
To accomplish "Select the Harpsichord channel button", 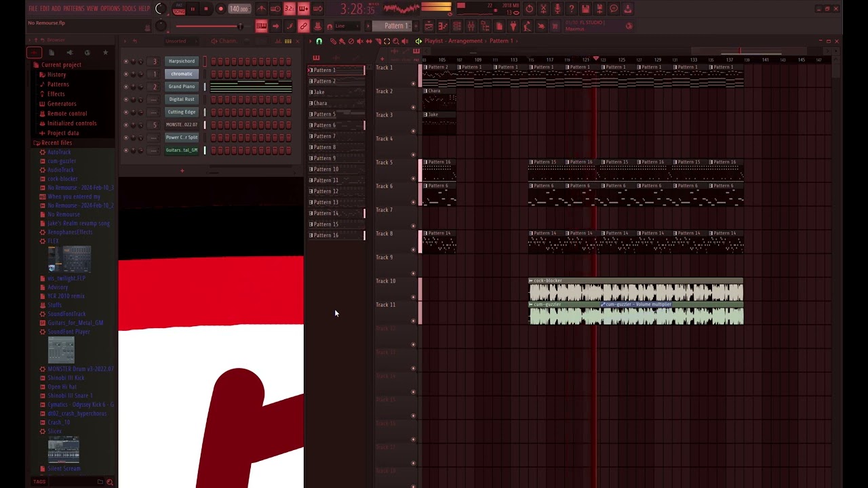I will [x=182, y=61].
